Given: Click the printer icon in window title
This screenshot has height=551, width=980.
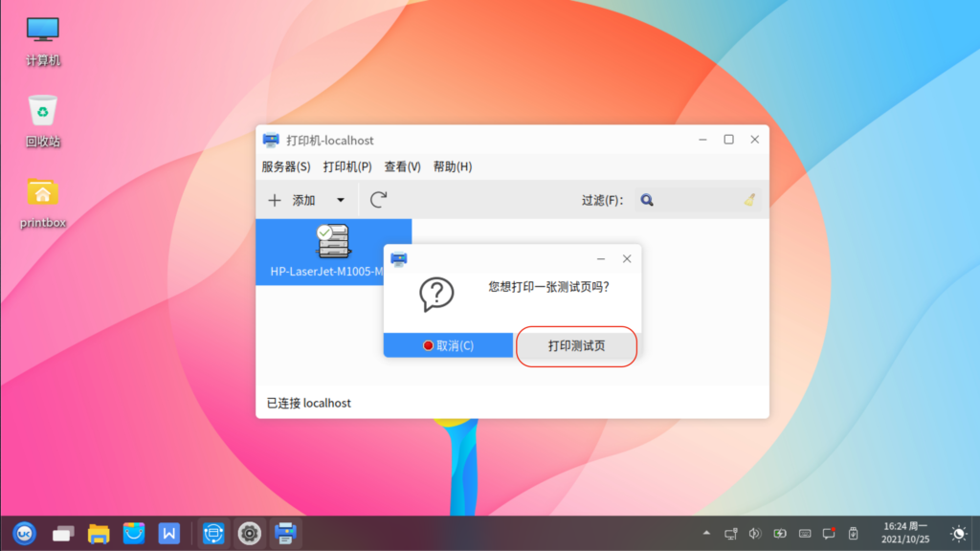Looking at the screenshot, I should coord(271,140).
